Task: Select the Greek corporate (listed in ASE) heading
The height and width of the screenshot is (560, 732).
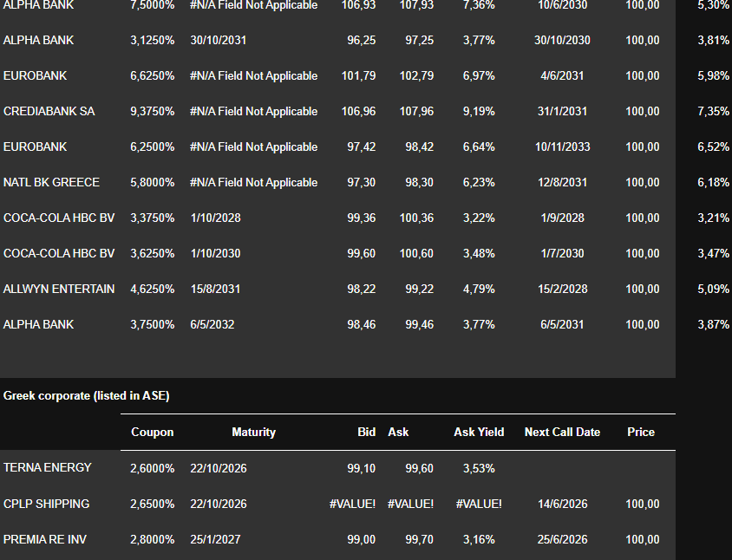Action: (87, 396)
